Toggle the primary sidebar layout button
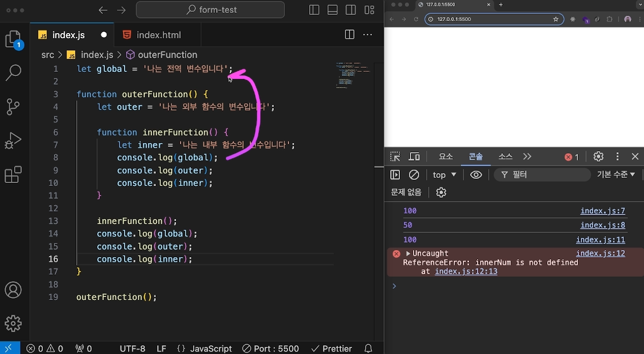The height and width of the screenshot is (354, 644). click(314, 10)
